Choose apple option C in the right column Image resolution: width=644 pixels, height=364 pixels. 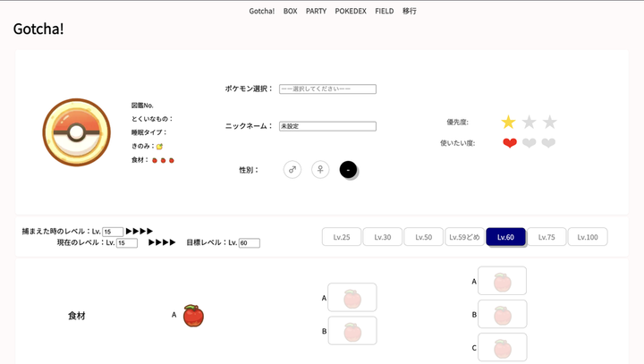pyautogui.click(x=503, y=348)
